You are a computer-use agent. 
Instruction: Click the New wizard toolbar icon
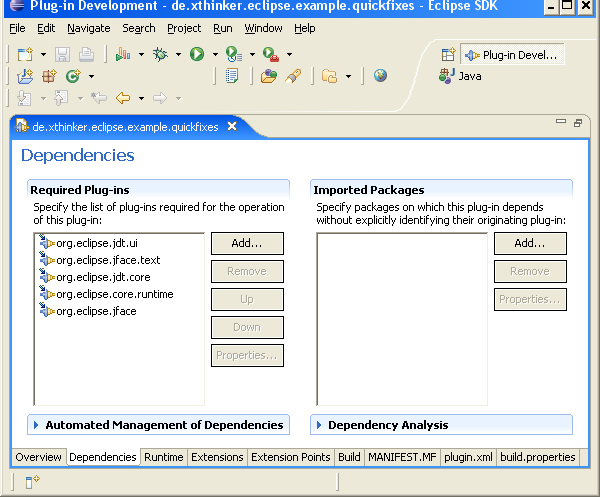[25, 54]
